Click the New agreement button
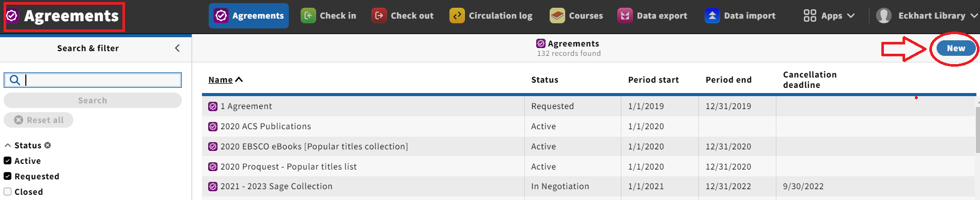Image resolution: width=980 pixels, height=200 pixels. (955, 48)
